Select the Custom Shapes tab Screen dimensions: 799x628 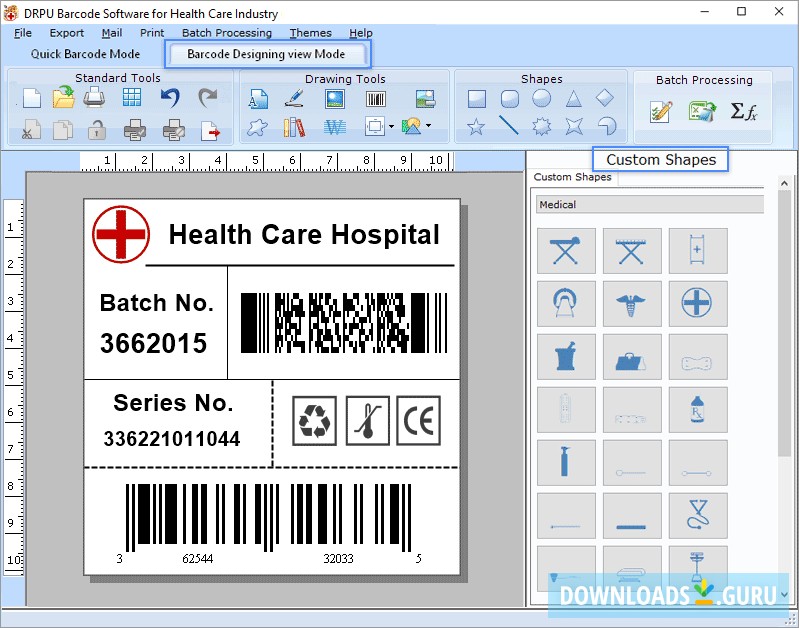pyautogui.click(x=572, y=177)
